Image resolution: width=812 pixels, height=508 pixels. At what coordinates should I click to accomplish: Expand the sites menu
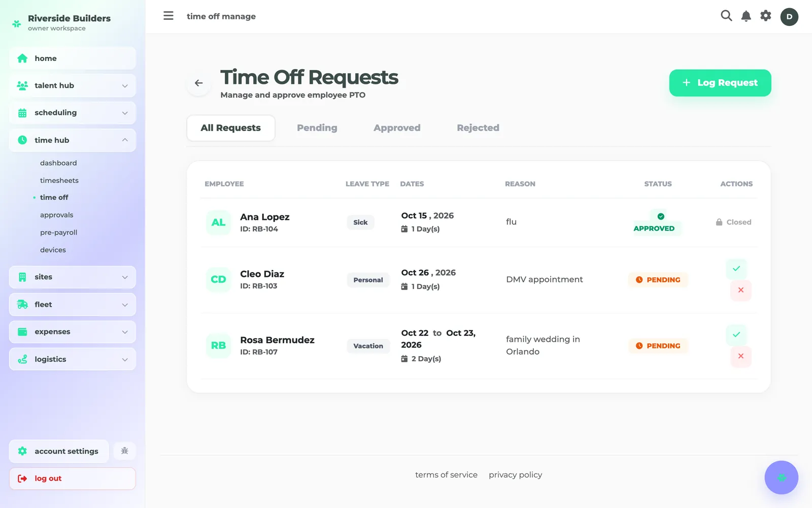(x=73, y=277)
